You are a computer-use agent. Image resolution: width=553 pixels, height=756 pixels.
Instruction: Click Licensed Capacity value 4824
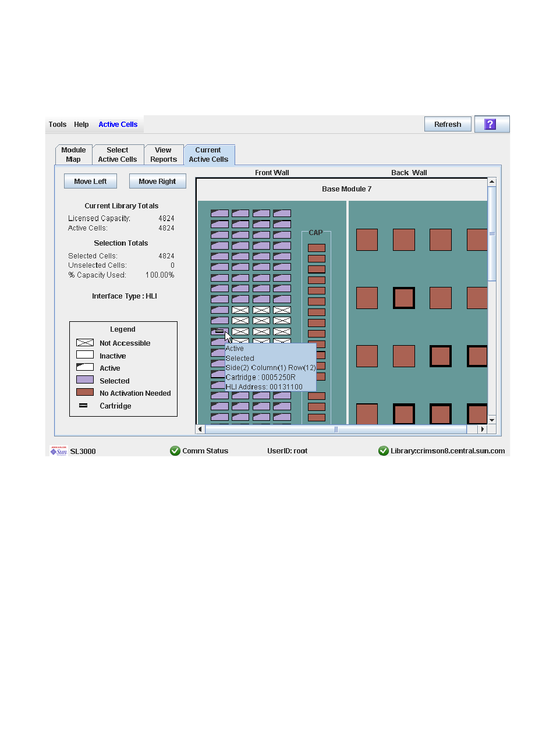tap(166, 219)
